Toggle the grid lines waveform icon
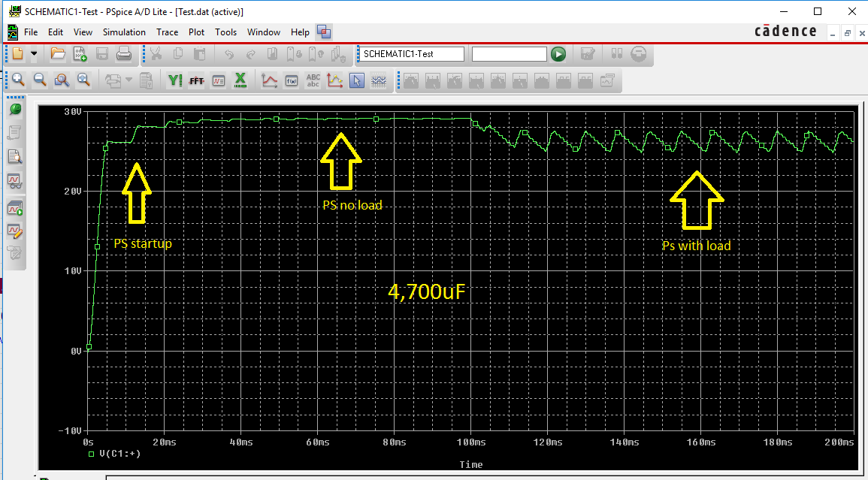Image resolution: width=868 pixels, height=480 pixels. pyautogui.click(x=379, y=80)
